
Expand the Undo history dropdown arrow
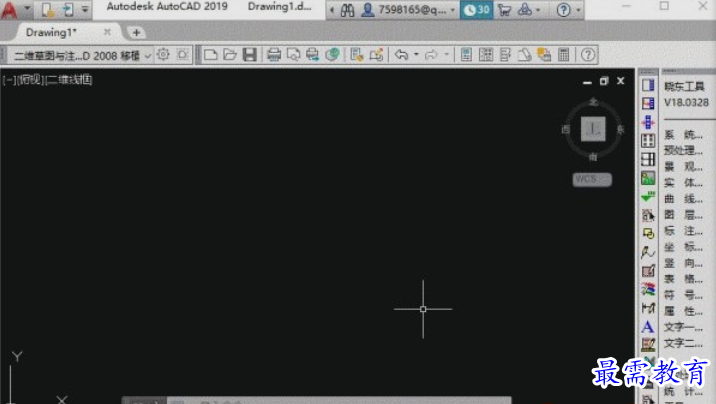click(416, 55)
